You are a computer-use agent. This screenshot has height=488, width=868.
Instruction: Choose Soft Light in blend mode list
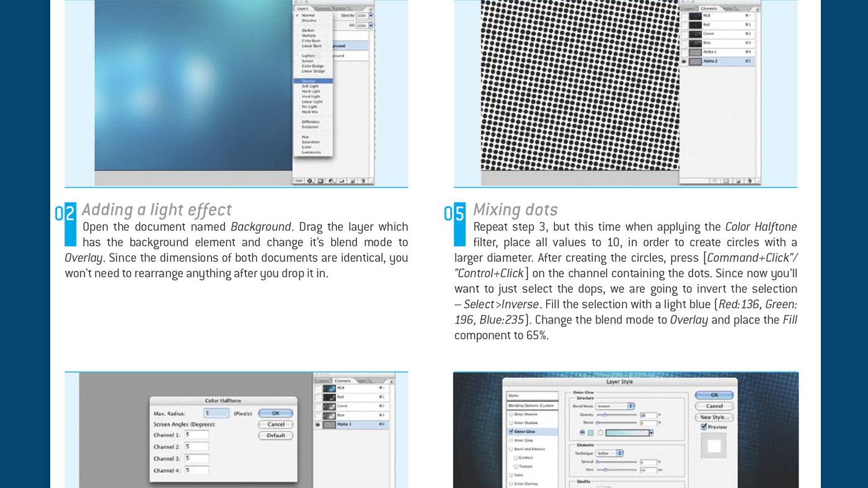click(309, 86)
